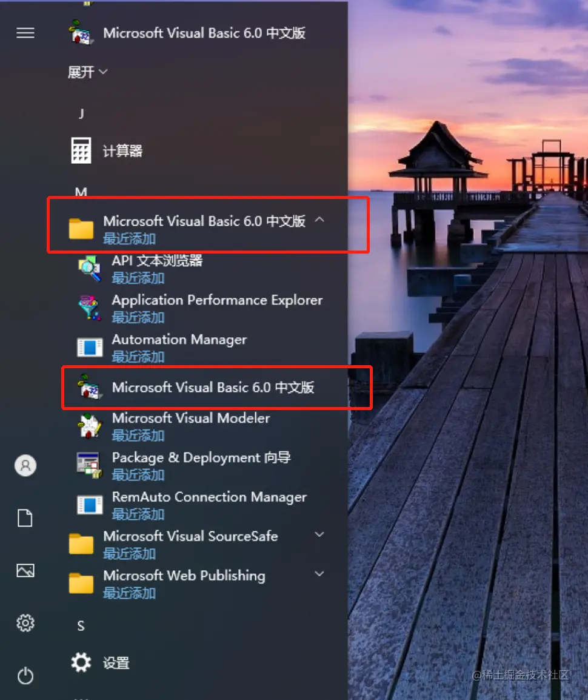Click the Microsoft Visual SourceSafe folder icon

[x=81, y=544]
